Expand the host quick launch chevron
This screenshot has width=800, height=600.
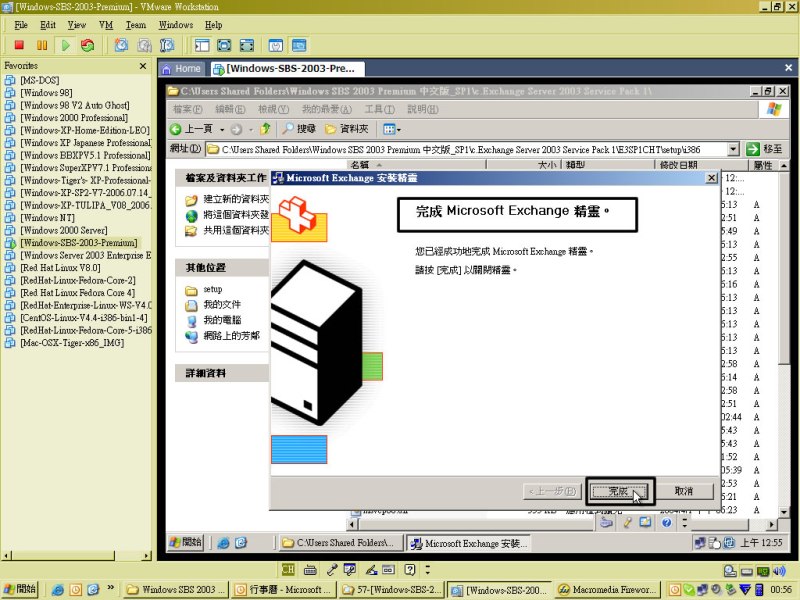point(110,588)
